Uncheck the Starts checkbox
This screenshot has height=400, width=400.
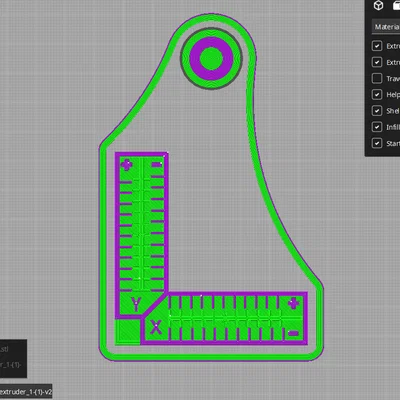coord(377,143)
